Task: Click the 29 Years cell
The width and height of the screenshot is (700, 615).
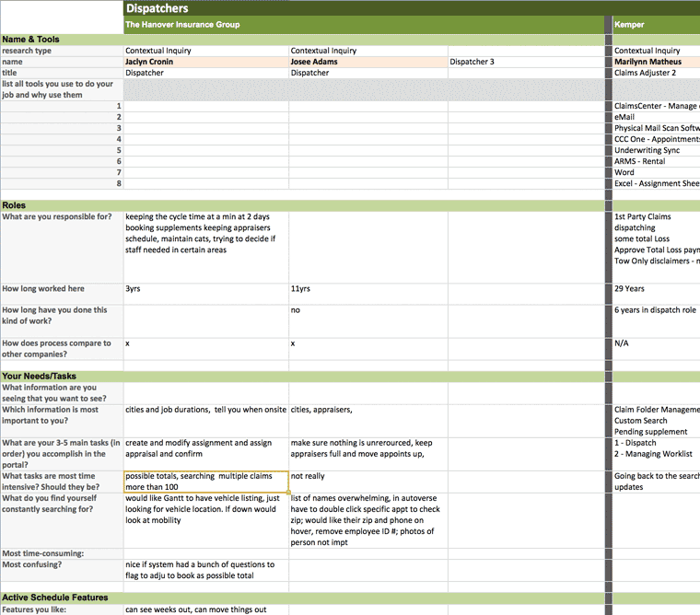Action: (656, 294)
